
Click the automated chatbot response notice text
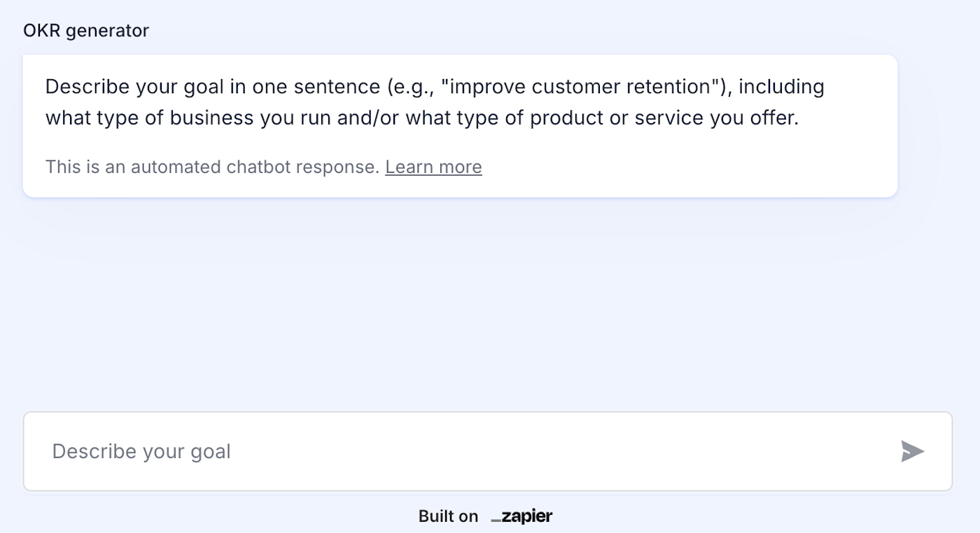tap(212, 167)
